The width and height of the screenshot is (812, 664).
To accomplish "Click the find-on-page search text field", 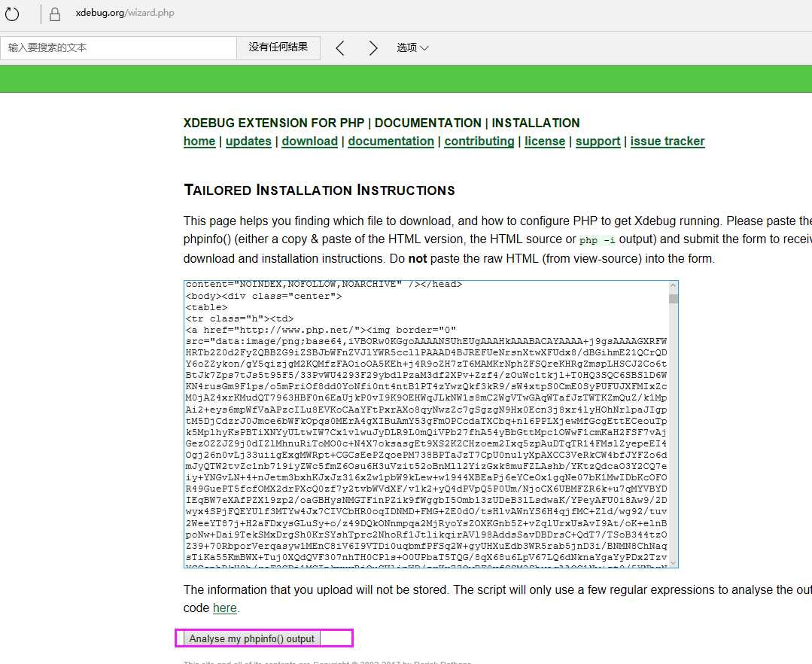I will point(119,47).
